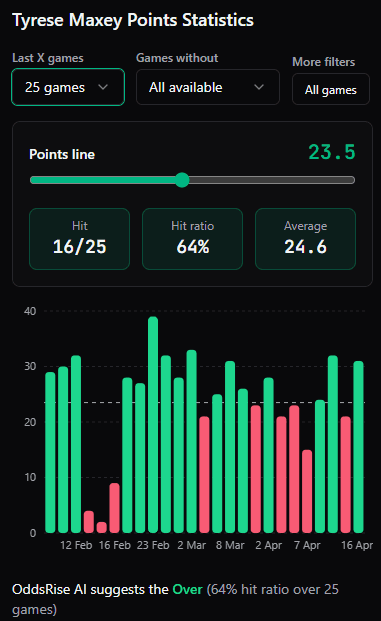Click the last chart bar above 16 Apr
381x621 pixels.
click(x=358, y=447)
